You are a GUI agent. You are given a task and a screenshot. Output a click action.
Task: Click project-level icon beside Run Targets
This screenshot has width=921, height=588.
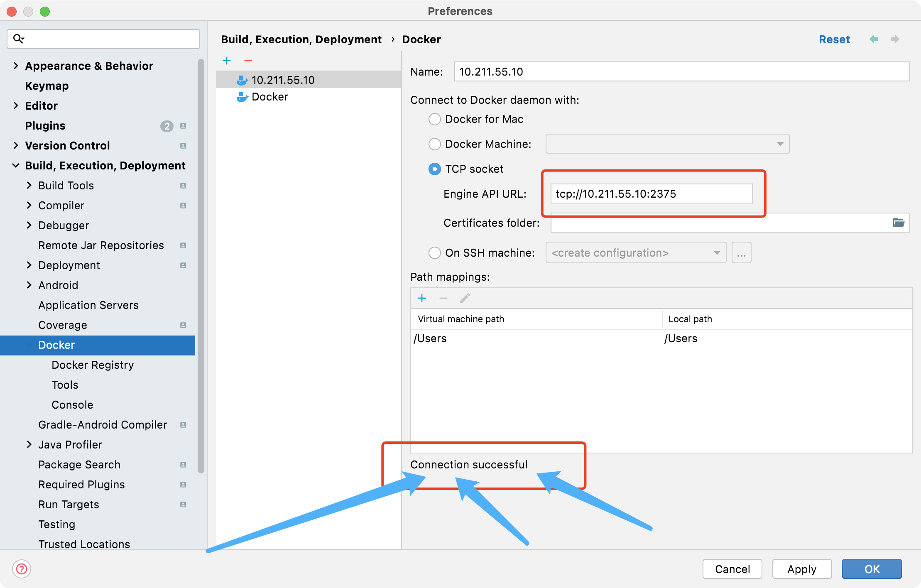coord(183,505)
